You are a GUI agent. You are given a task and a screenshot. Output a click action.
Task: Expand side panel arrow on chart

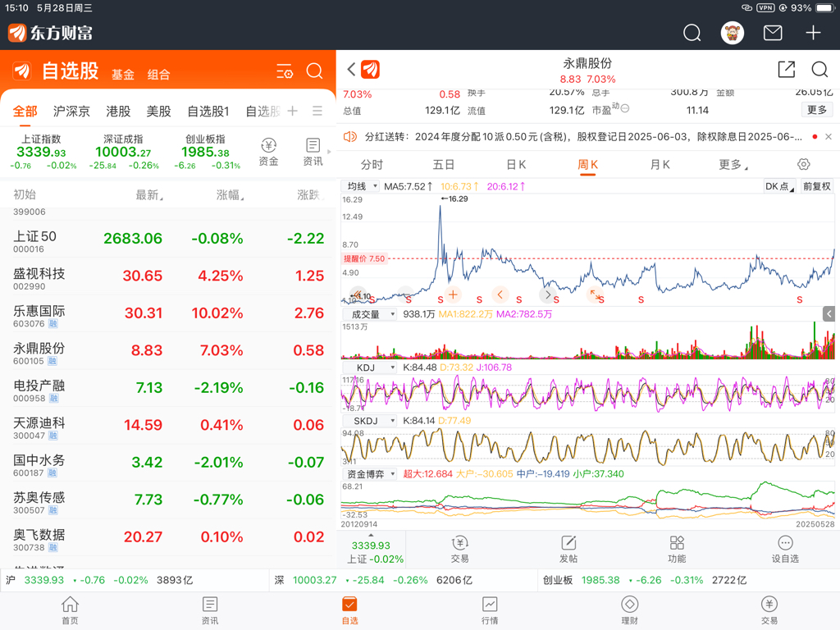[x=829, y=314]
